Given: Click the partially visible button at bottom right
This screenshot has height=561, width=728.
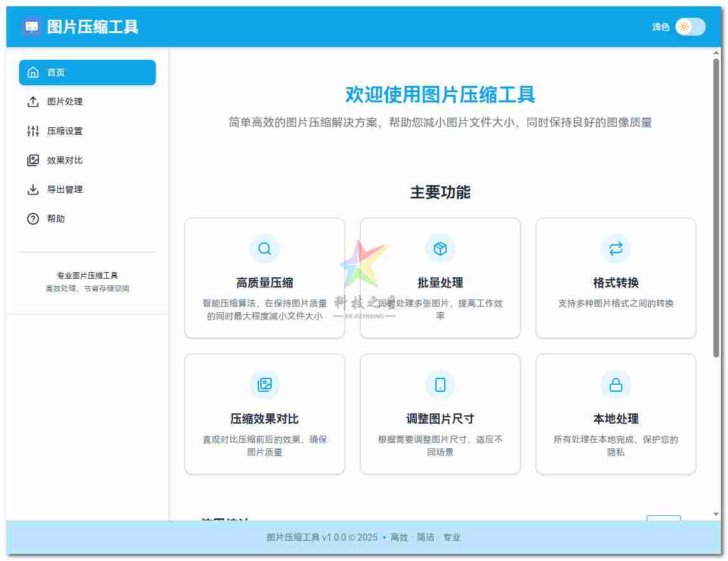Looking at the screenshot, I should click(x=664, y=518).
